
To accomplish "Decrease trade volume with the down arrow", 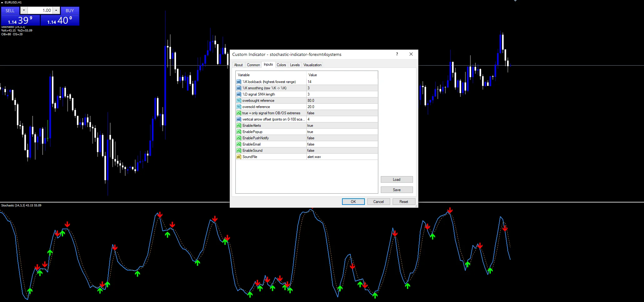I will (x=24, y=10).
